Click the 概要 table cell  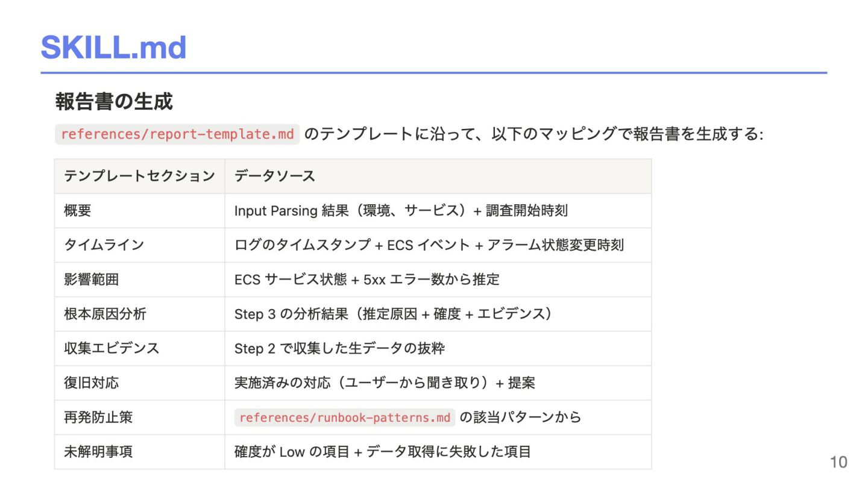(140, 211)
